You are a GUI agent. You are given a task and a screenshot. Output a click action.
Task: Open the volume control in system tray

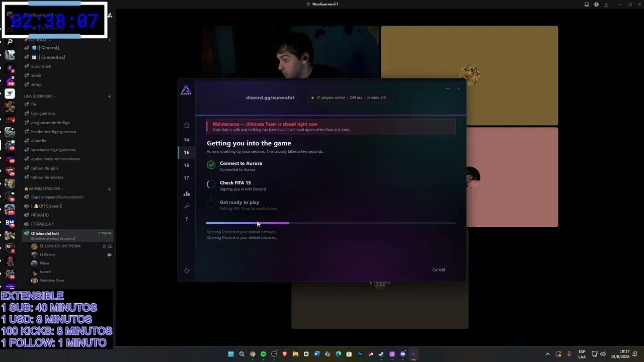click(x=603, y=354)
